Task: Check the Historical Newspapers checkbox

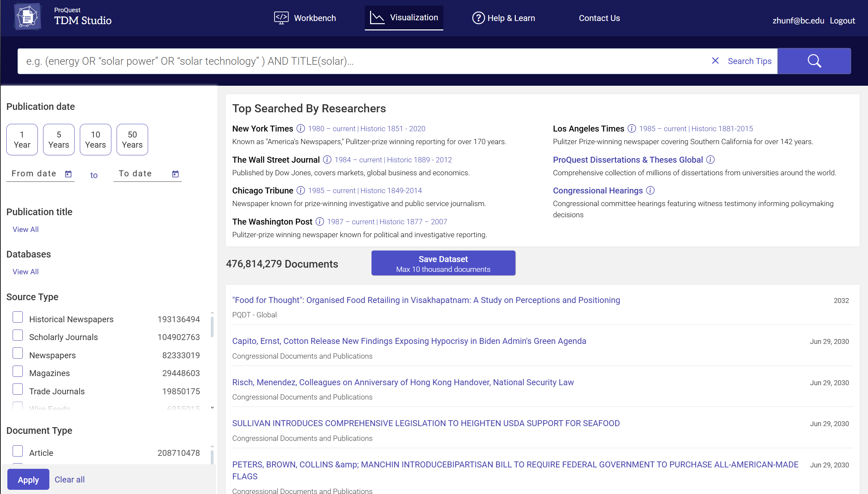Action: (x=18, y=317)
